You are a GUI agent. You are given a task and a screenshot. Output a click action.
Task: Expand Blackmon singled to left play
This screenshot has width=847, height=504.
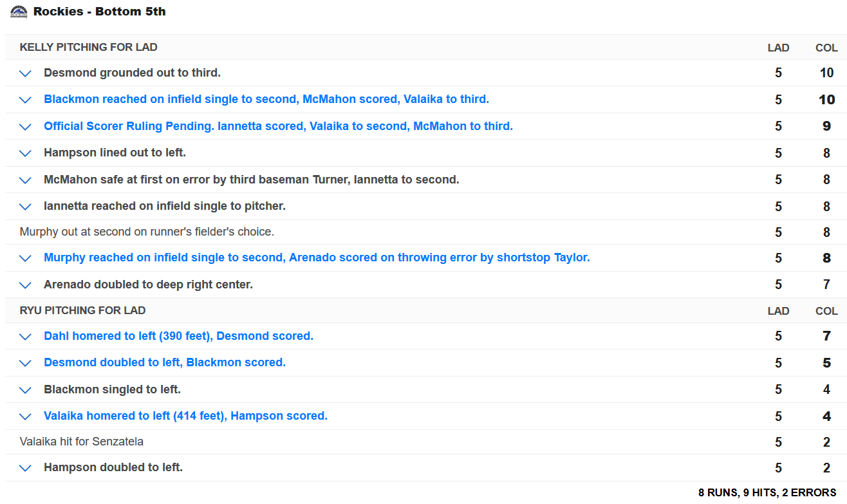pyautogui.click(x=25, y=390)
